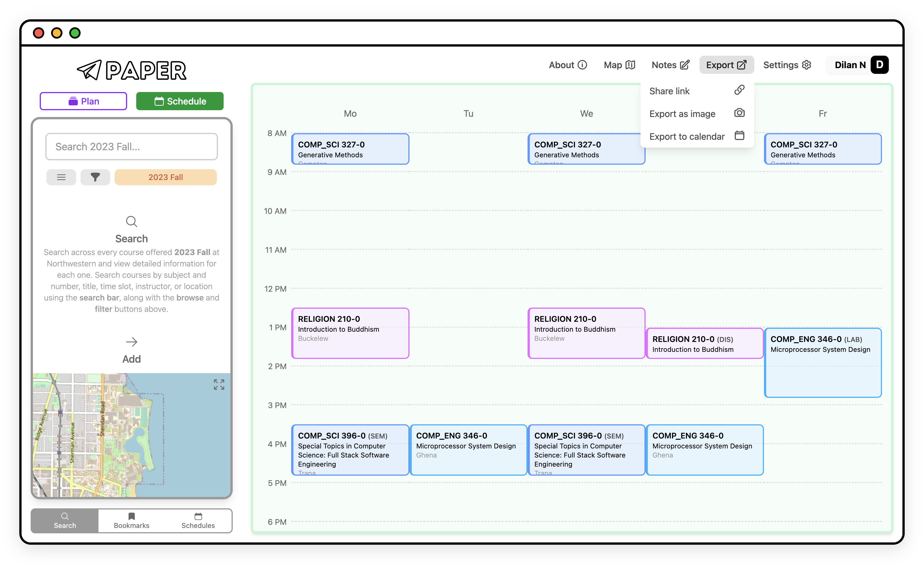Click the arrow icon above Add
924x564 pixels.
point(131,342)
